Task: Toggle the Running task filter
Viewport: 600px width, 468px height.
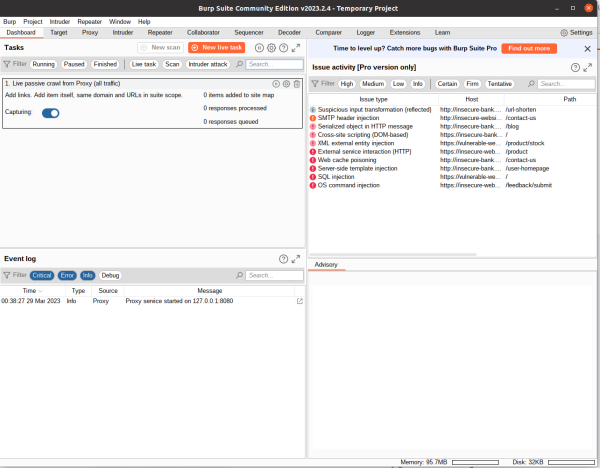Action: coord(43,64)
